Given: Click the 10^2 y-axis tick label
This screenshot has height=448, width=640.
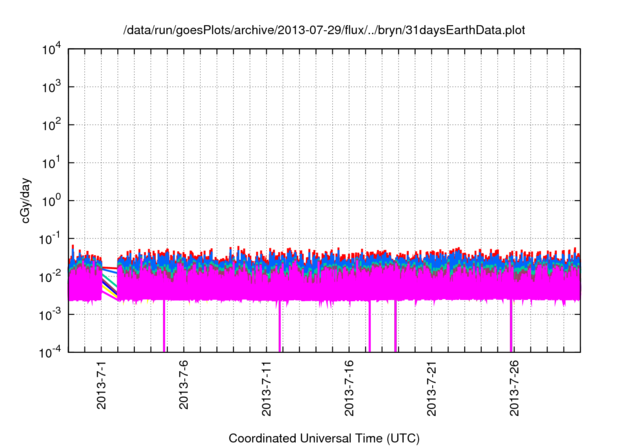Looking at the screenshot, I should (52, 125).
